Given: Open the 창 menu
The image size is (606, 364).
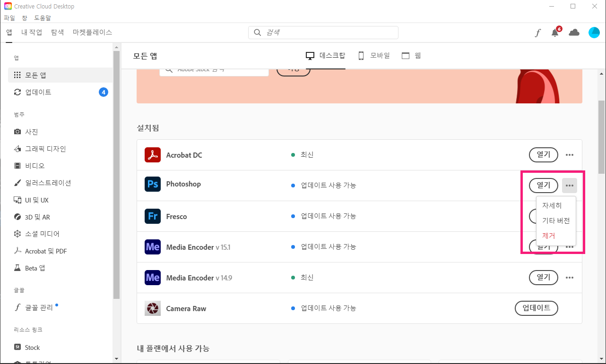Looking at the screenshot, I should point(25,18).
